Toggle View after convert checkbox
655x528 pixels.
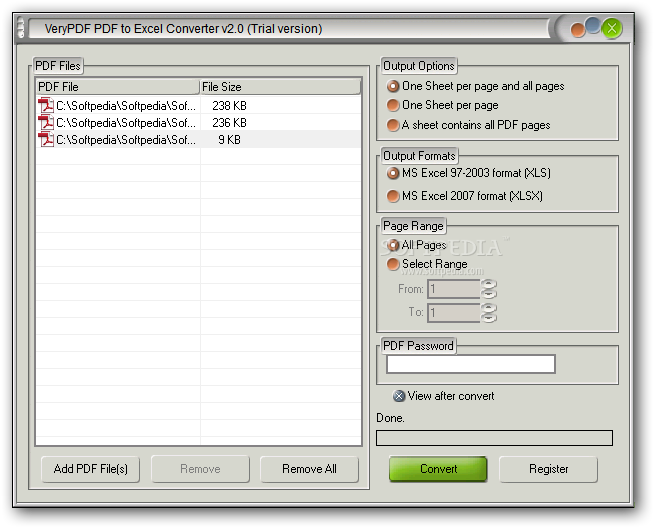tap(399, 396)
